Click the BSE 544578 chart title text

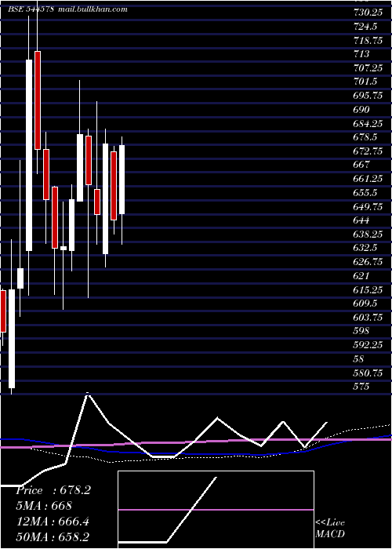click(x=31, y=9)
